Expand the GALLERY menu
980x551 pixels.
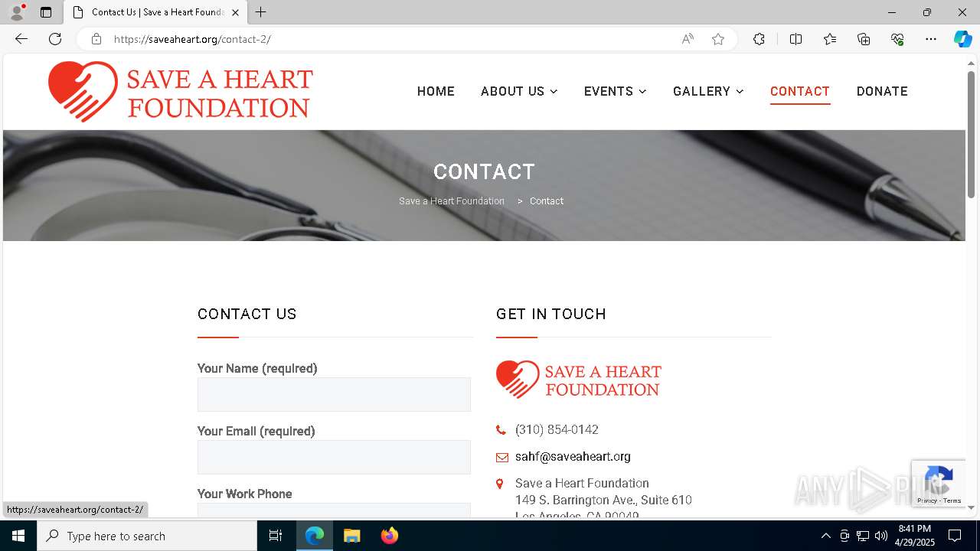coord(708,91)
